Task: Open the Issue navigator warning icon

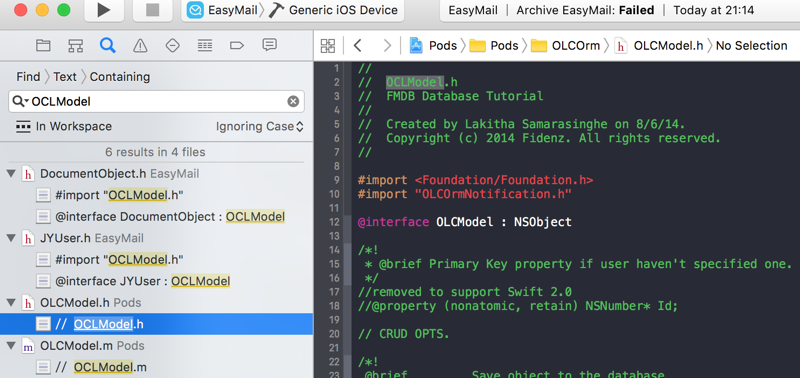Action: click(140, 46)
